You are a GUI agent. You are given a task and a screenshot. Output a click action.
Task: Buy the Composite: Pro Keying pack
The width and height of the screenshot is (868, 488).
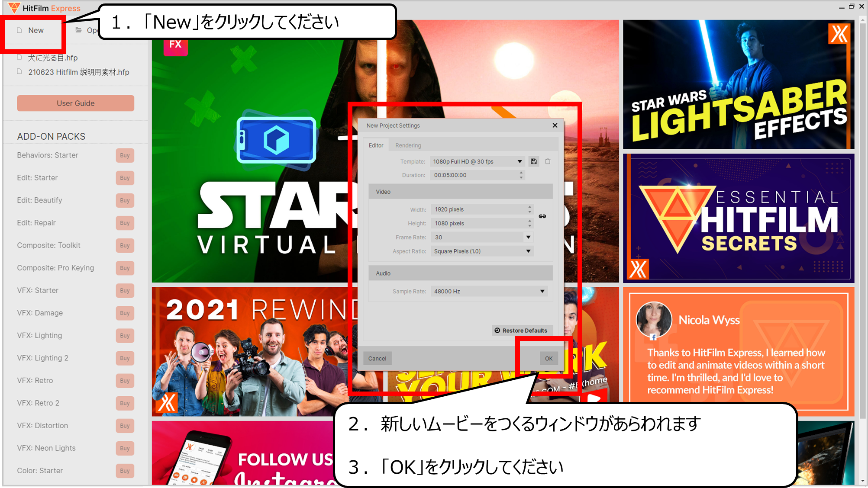pyautogui.click(x=125, y=268)
